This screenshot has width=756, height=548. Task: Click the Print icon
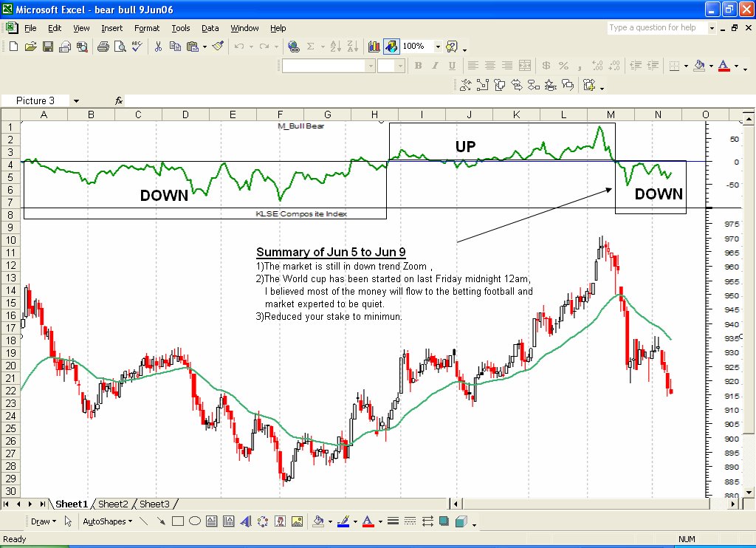pos(103,47)
